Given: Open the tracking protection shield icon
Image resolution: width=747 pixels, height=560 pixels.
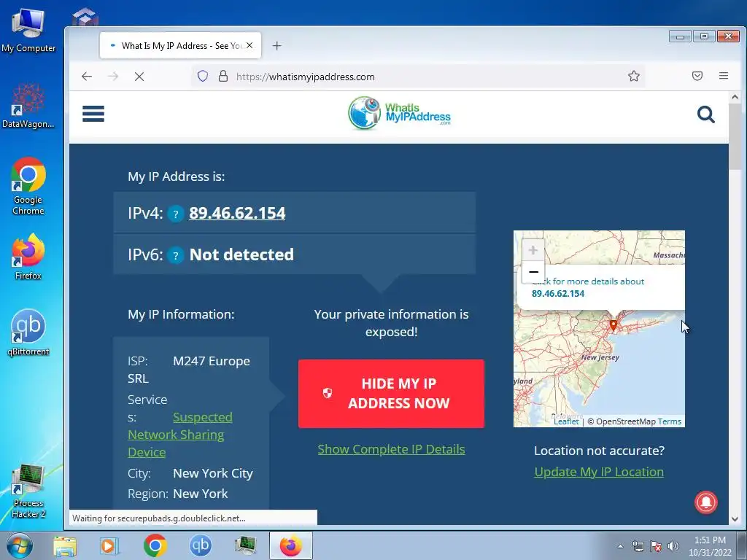Looking at the screenshot, I should 203,76.
